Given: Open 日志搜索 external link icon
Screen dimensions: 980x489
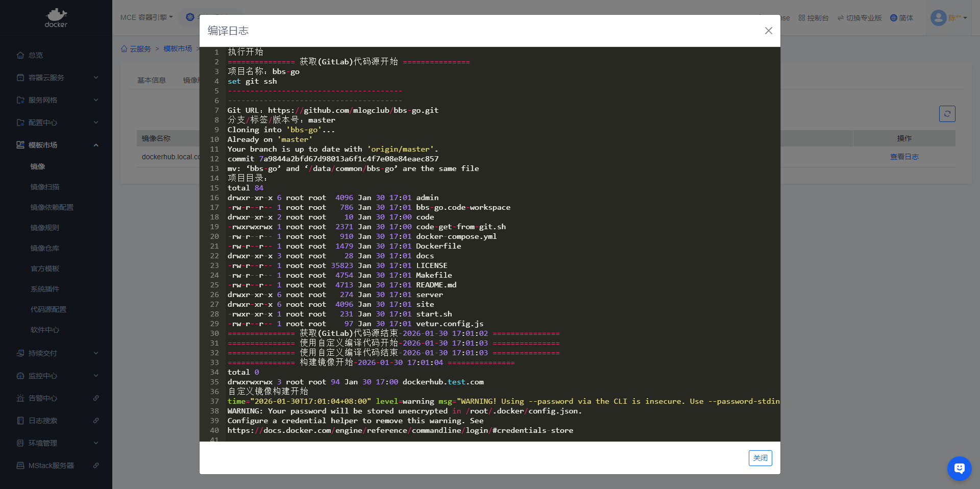Looking at the screenshot, I should tap(96, 421).
